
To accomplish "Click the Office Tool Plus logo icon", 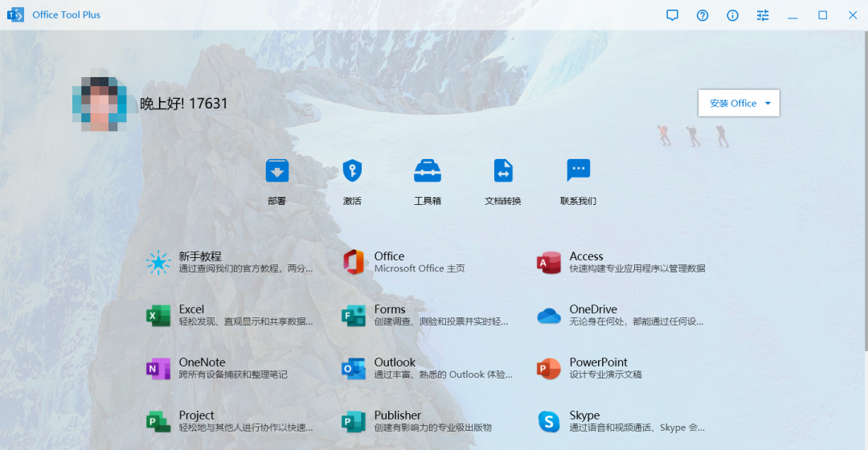I will [15, 15].
